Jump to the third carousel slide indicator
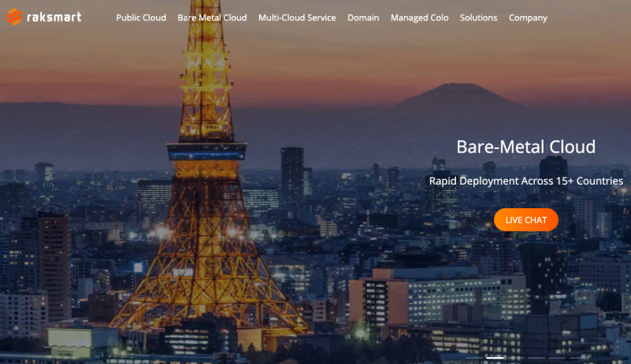Viewport: 631px width, 364px height. [x=515, y=357]
